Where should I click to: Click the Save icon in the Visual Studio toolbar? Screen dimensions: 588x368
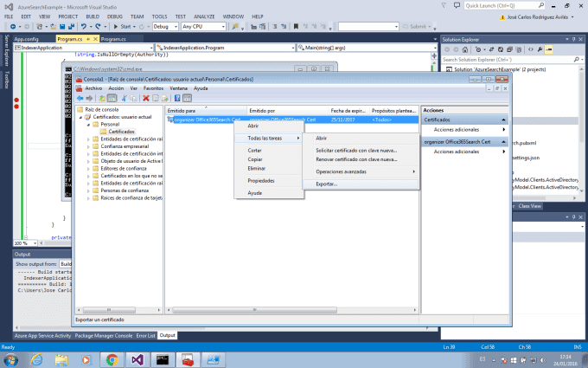pyautogui.click(x=62, y=27)
